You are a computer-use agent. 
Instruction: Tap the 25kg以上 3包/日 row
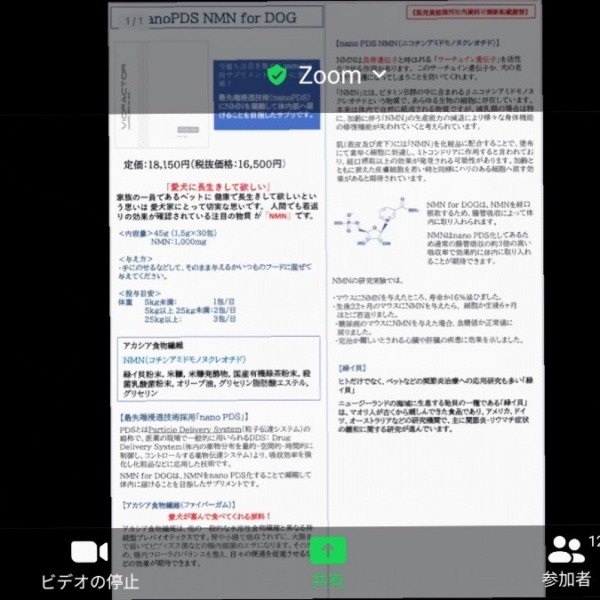point(190,319)
